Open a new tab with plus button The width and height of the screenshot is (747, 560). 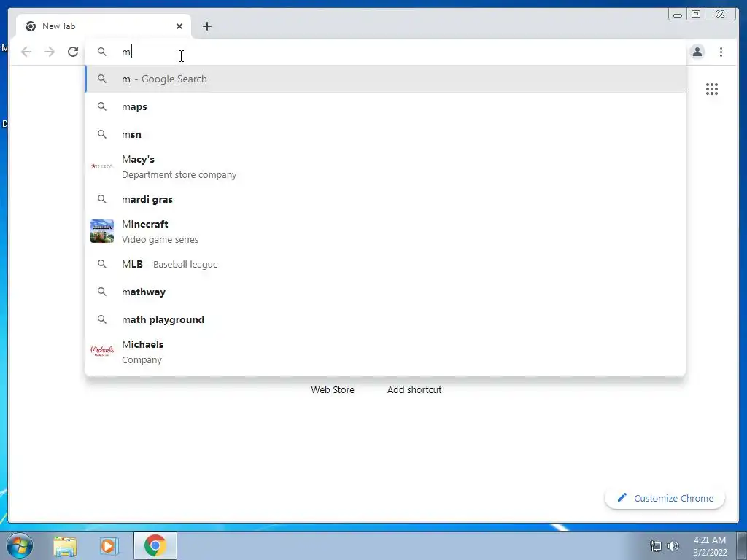206,26
